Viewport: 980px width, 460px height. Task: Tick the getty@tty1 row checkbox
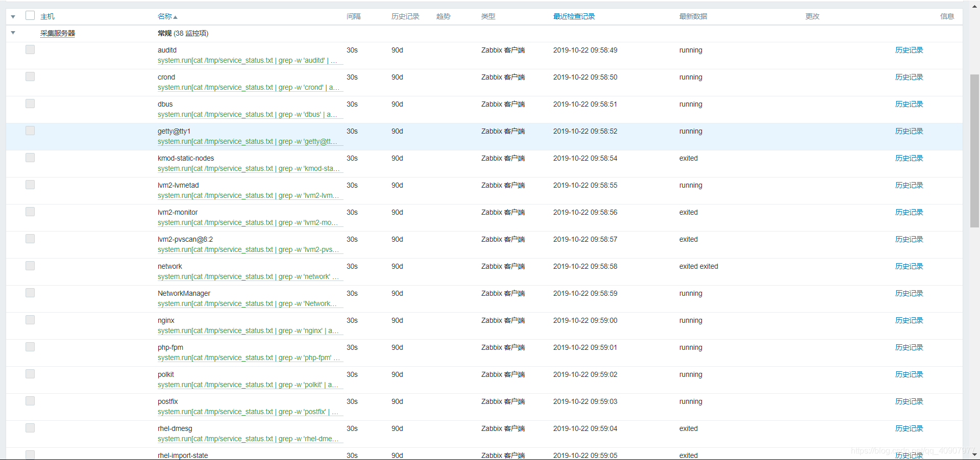(x=30, y=131)
